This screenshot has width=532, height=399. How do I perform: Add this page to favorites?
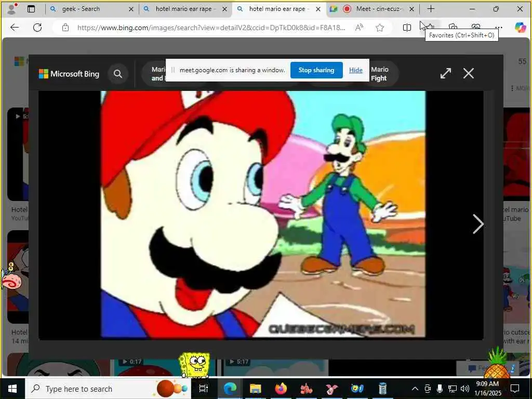pyautogui.click(x=380, y=28)
